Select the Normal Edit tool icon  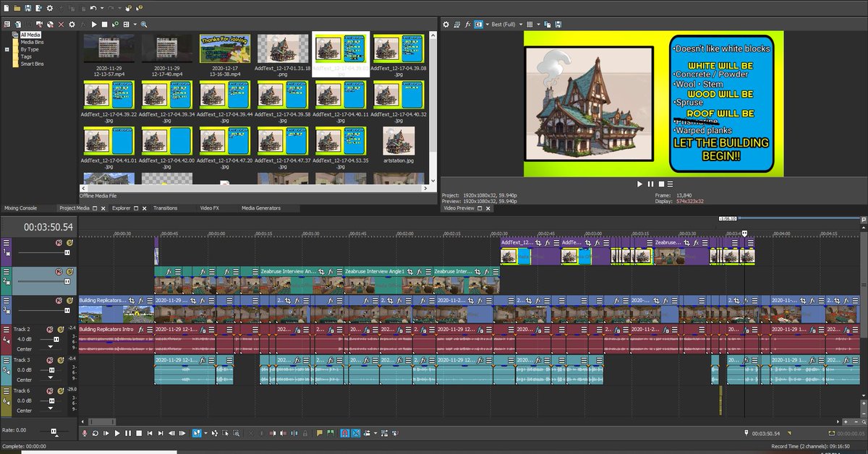(197, 433)
